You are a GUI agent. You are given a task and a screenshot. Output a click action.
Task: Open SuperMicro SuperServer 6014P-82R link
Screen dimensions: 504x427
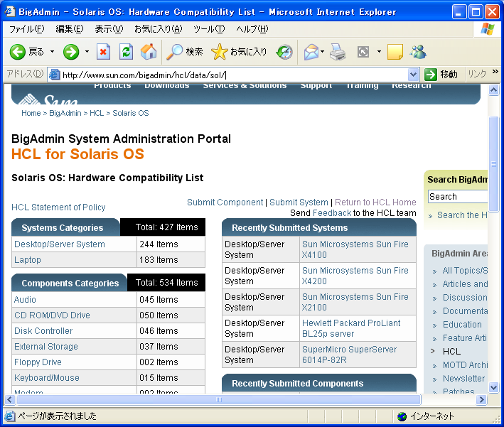pos(350,355)
